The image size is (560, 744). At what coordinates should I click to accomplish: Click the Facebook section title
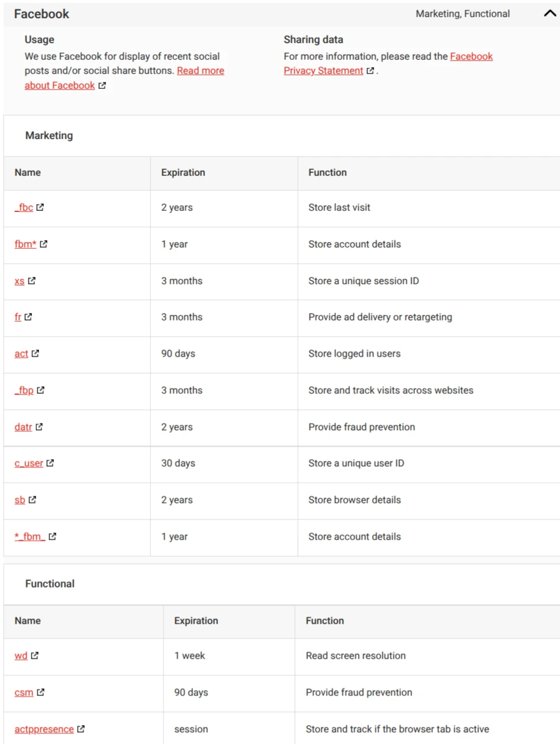pos(41,14)
